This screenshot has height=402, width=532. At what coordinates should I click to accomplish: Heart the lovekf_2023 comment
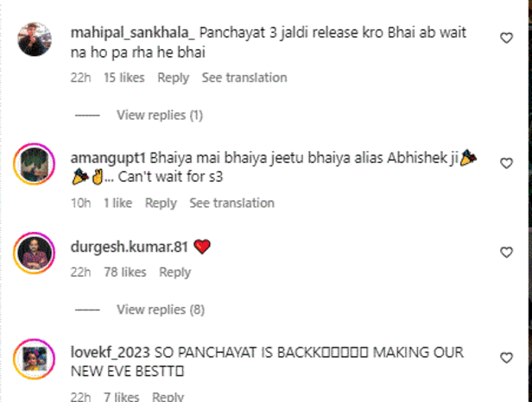click(506, 358)
